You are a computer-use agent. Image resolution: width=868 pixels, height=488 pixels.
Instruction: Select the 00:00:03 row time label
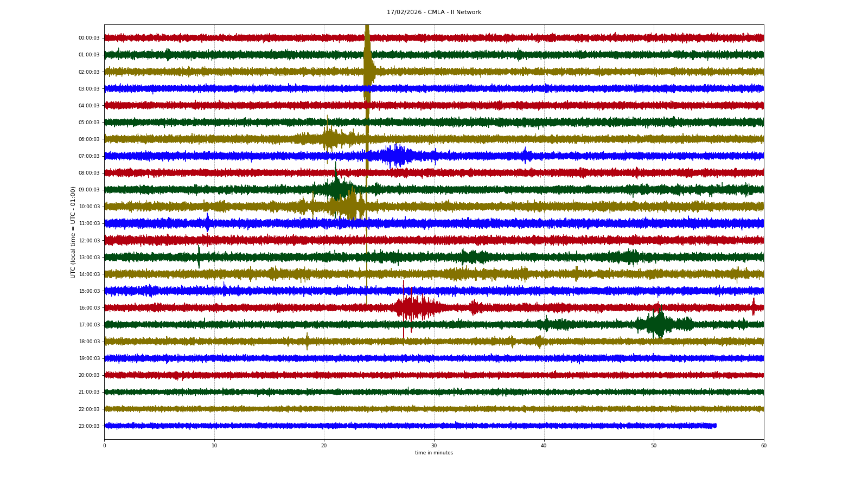coord(89,38)
